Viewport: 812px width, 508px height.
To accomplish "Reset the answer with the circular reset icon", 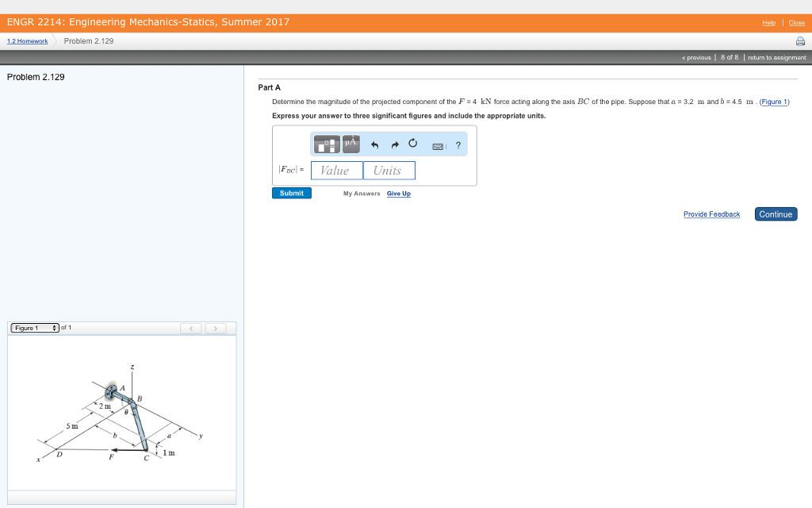I will click(413, 144).
